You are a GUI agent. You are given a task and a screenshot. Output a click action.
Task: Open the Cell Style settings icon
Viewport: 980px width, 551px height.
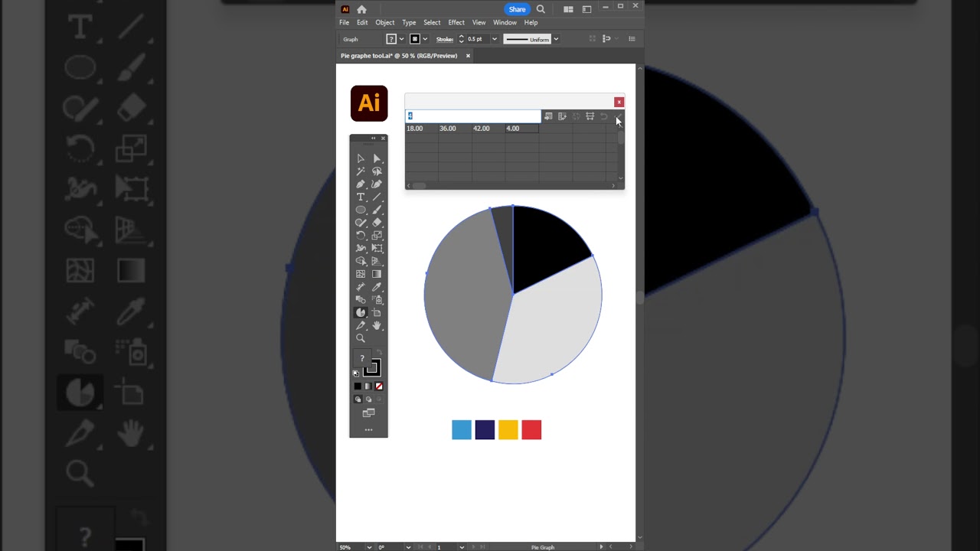590,116
